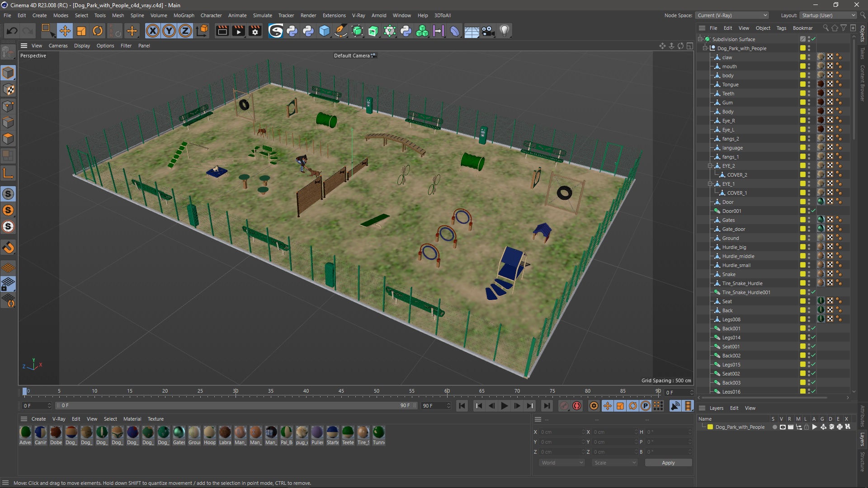Collapse EYE_1 object node
The image size is (868, 488).
click(710, 184)
